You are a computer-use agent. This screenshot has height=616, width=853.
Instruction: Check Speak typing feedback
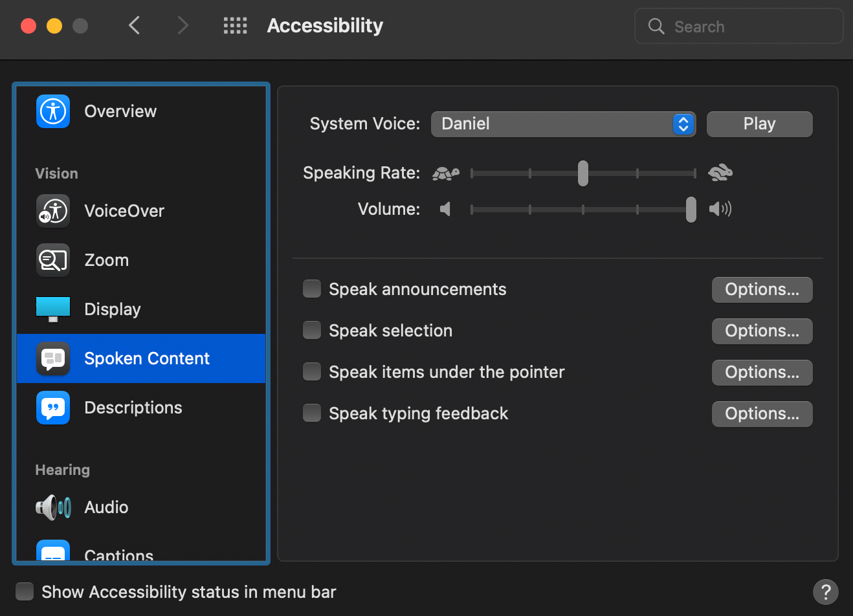point(312,413)
